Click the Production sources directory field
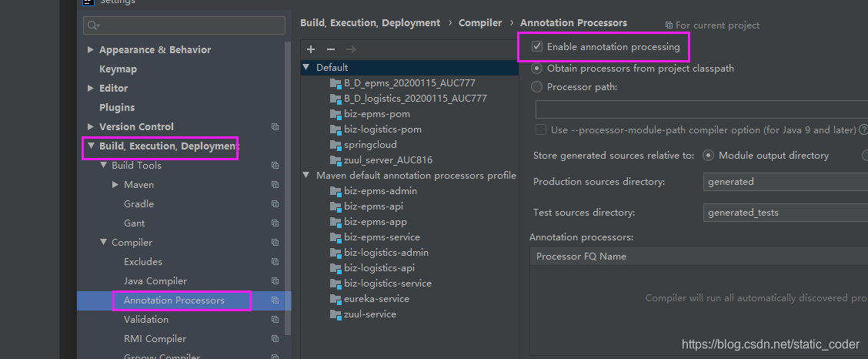This screenshot has width=868, height=359. (785, 182)
